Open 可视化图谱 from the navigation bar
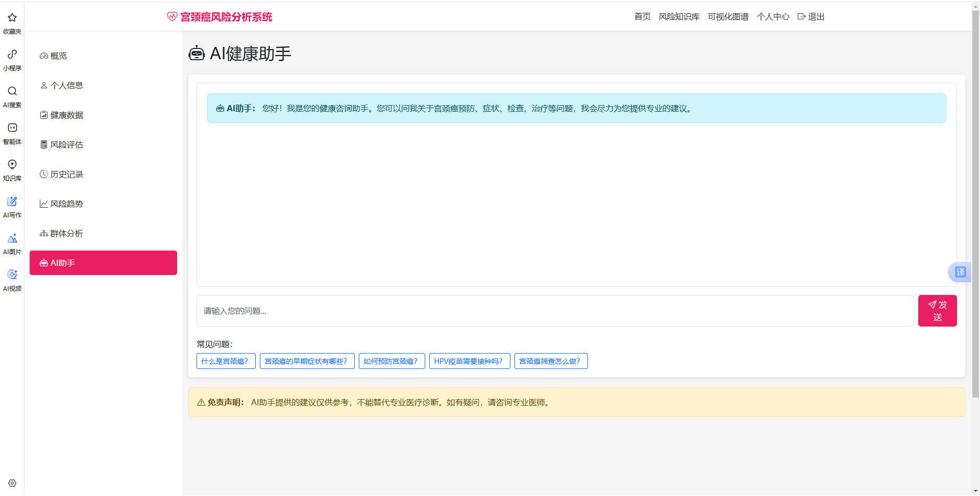This screenshot has width=980, height=496. (728, 16)
